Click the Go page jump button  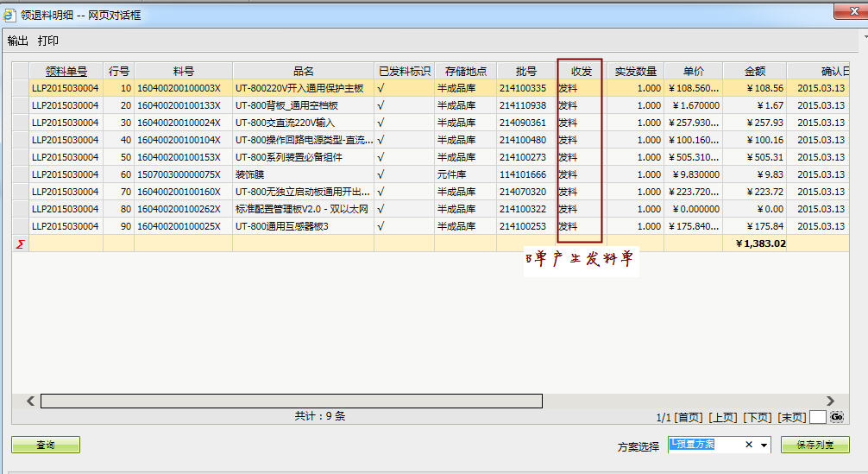tap(837, 417)
